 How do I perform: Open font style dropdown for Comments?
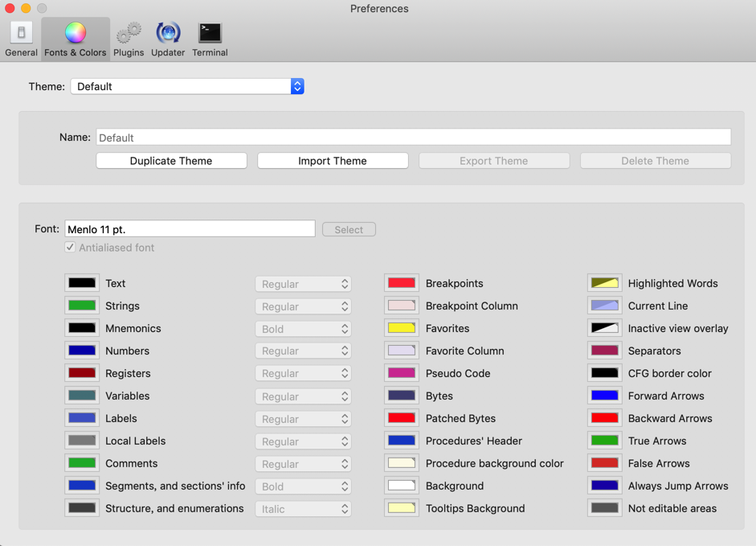pos(303,464)
